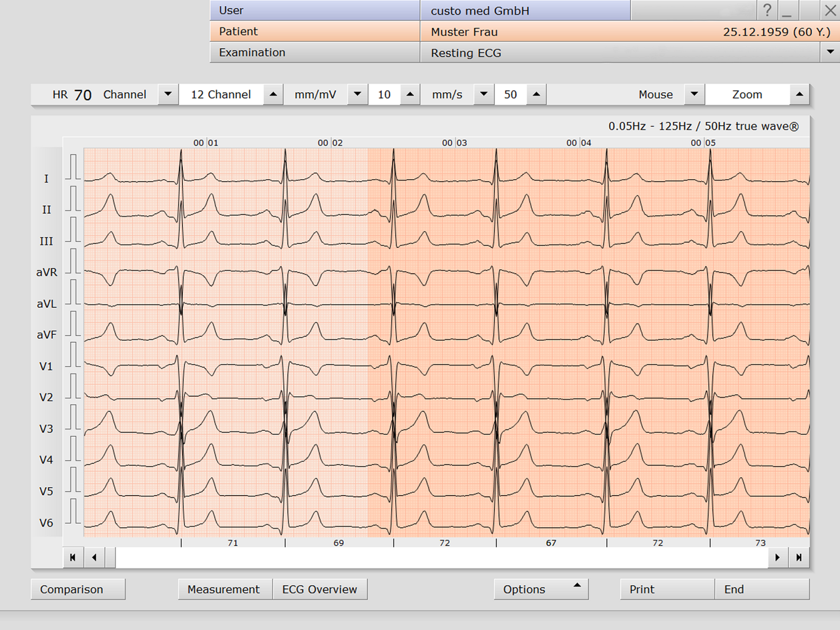Click the up arrow beside Zoom
Viewport: 840px width, 630px height.
(799, 94)
